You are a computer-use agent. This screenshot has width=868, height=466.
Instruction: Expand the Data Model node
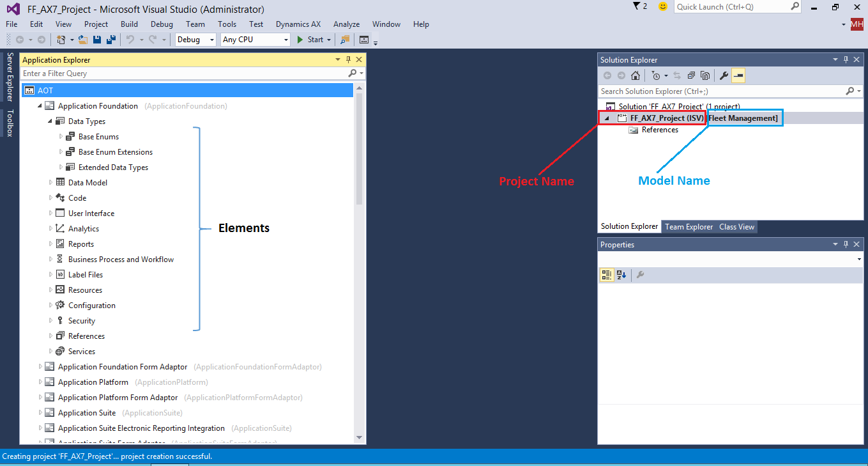click(50, 183)
